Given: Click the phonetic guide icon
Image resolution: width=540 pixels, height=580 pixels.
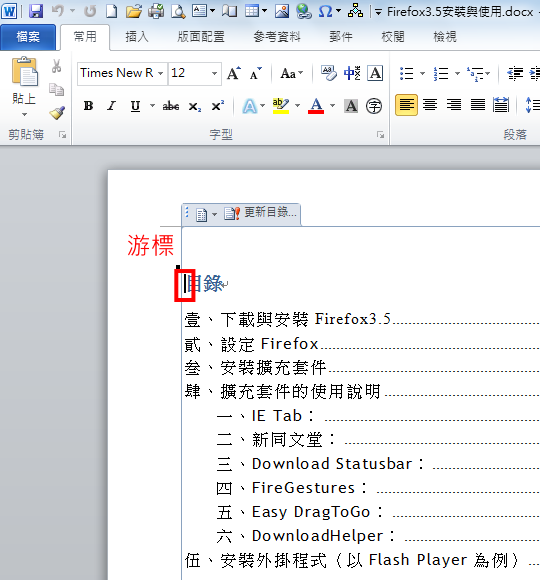Looking at the screenshot, I should coord(352,73).
